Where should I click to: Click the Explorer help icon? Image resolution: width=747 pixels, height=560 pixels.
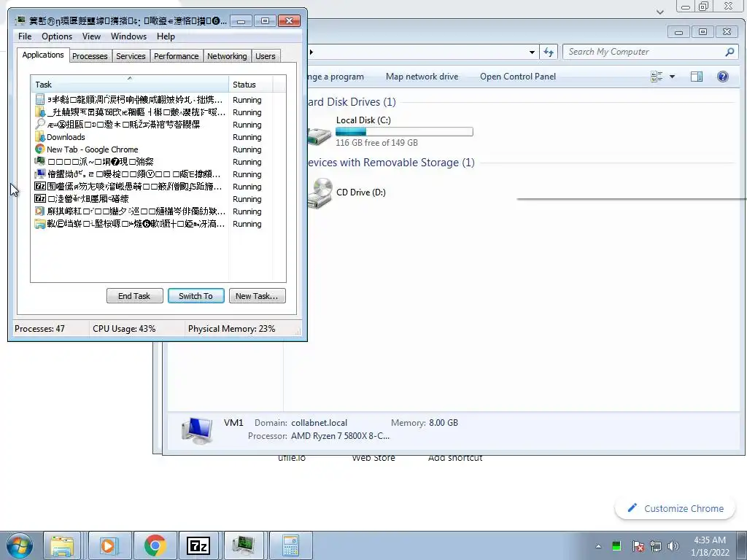(723, 77)
